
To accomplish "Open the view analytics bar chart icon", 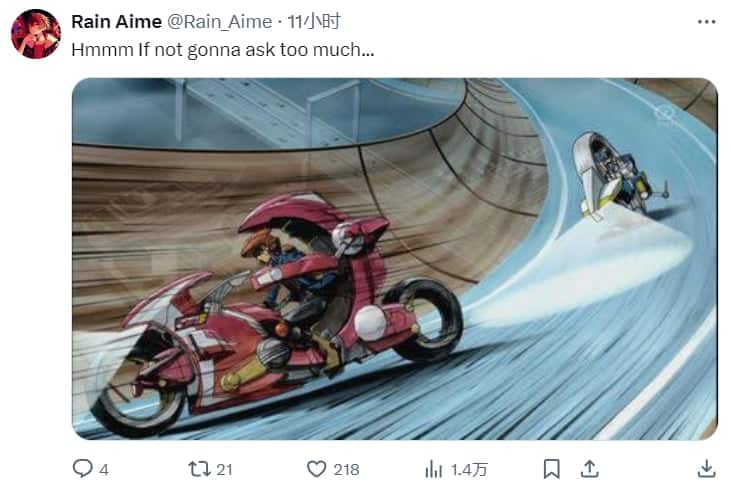I will click(433, 469).
